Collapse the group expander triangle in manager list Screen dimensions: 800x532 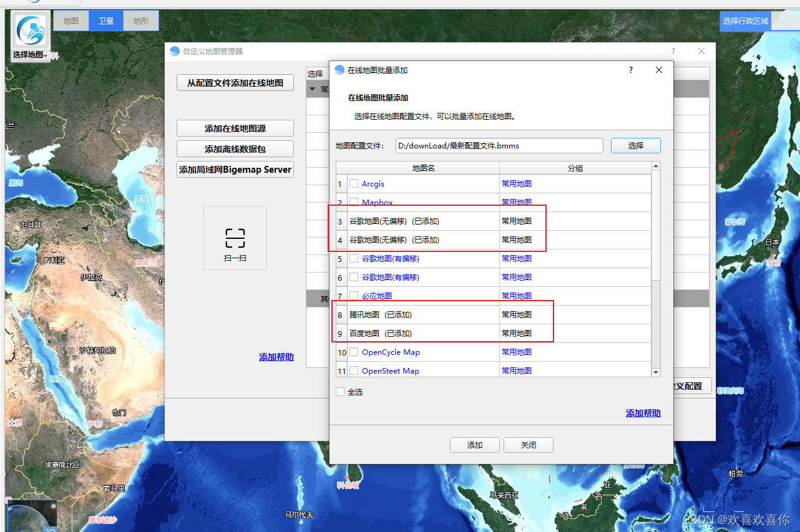tap(313, 89)
